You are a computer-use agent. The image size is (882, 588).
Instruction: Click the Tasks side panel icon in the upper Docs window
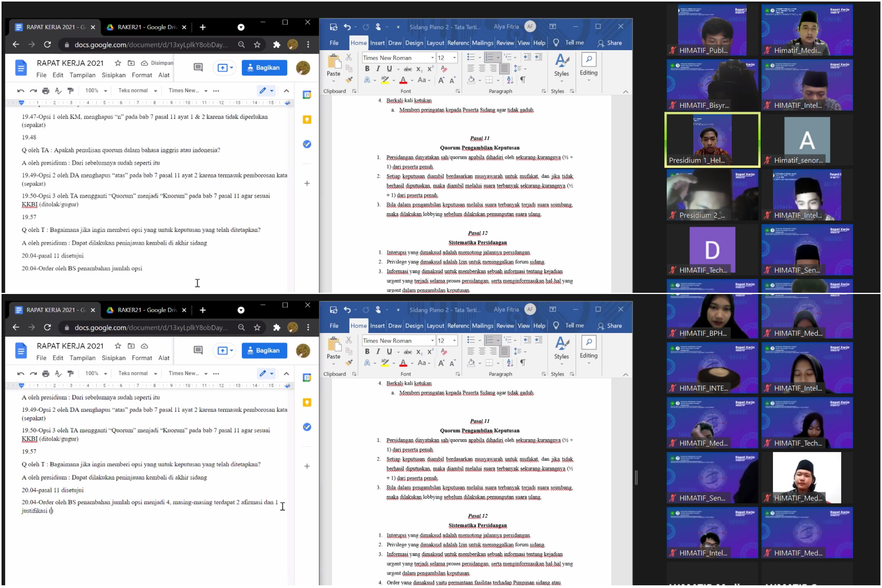coord(307,144)
